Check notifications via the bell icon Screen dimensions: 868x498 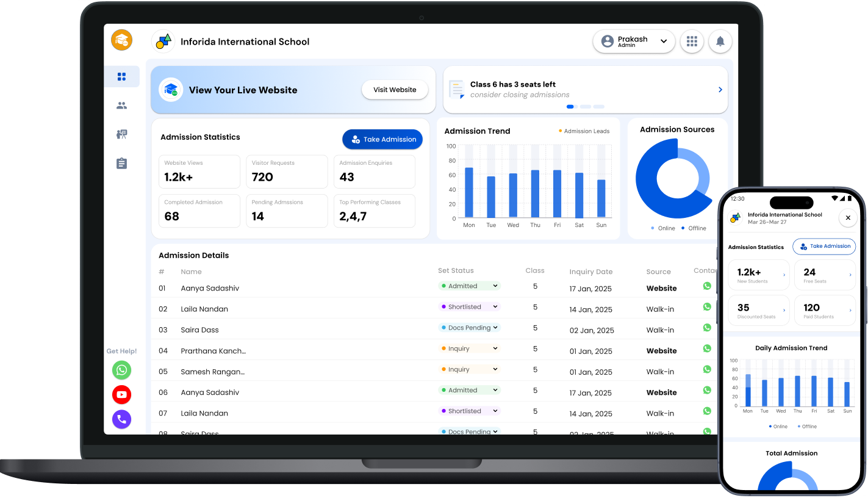(720, 41)
